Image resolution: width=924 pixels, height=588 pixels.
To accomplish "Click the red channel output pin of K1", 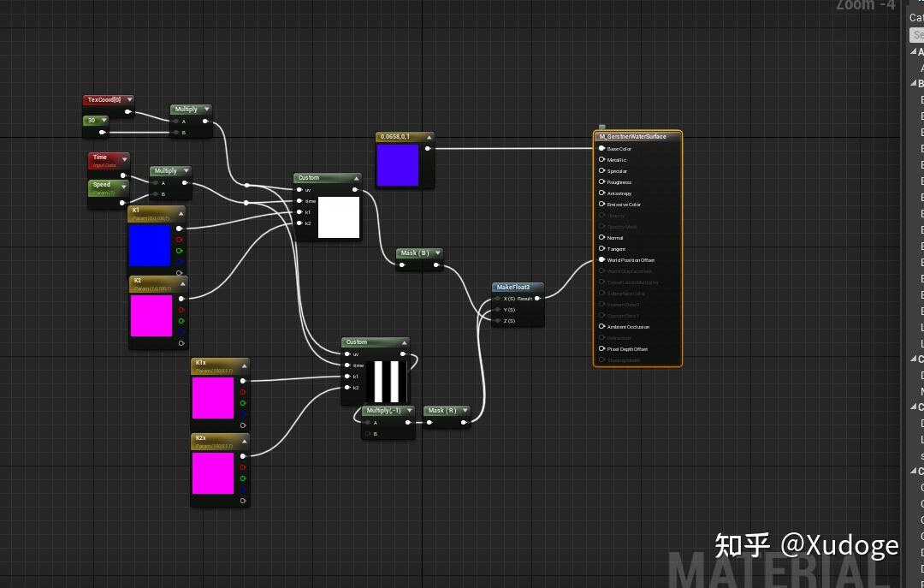I will click(x=180, y=241).
